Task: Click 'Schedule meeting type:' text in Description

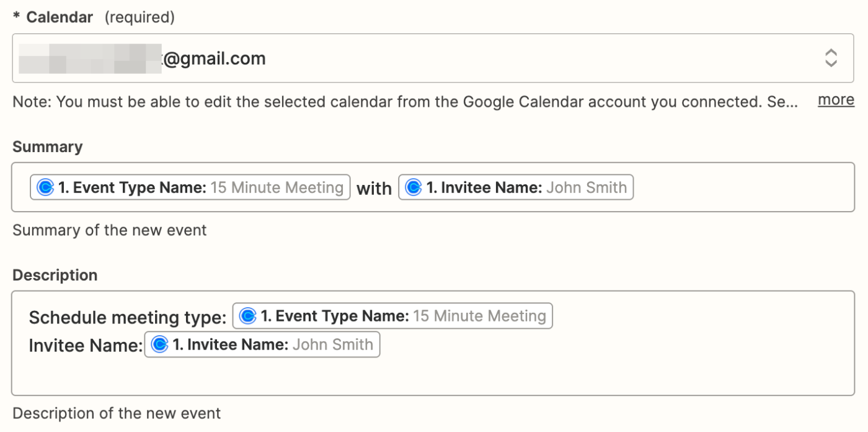Action: click(x=127, y=318)
